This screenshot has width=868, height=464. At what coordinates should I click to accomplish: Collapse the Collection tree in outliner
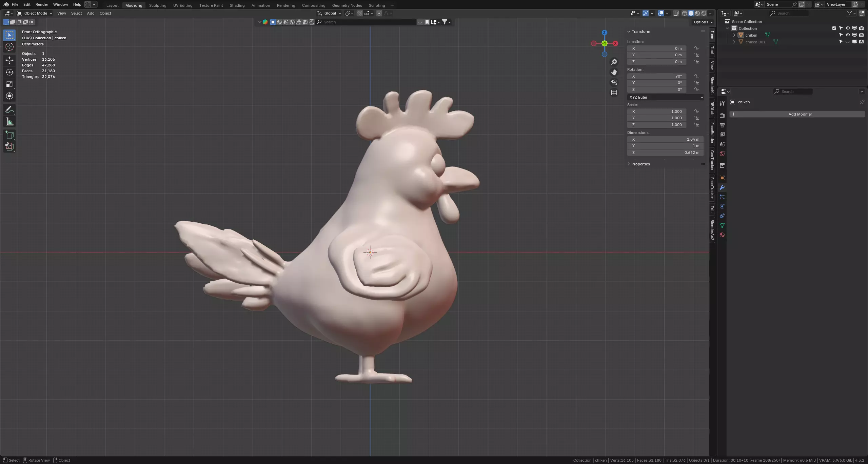pyautogui.click(x=728, y=28)
